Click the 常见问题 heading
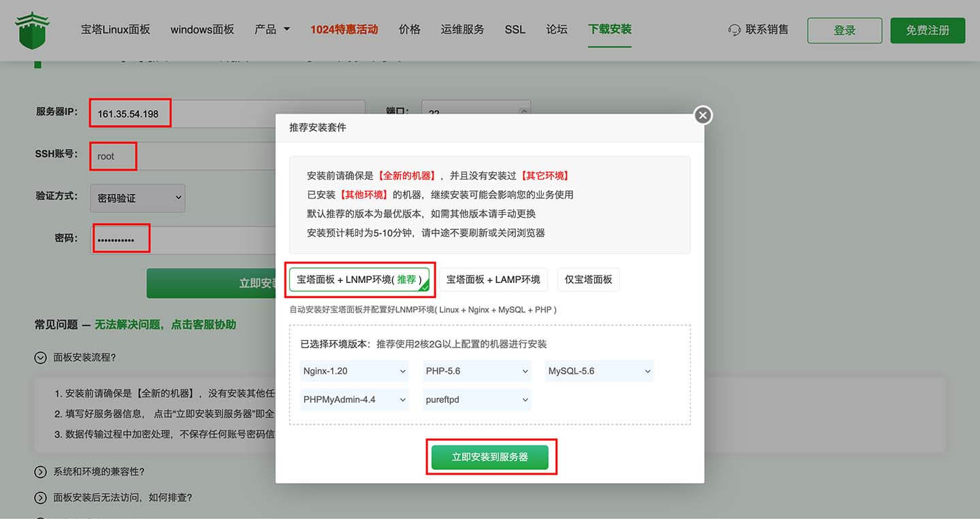 pos(56,324)
